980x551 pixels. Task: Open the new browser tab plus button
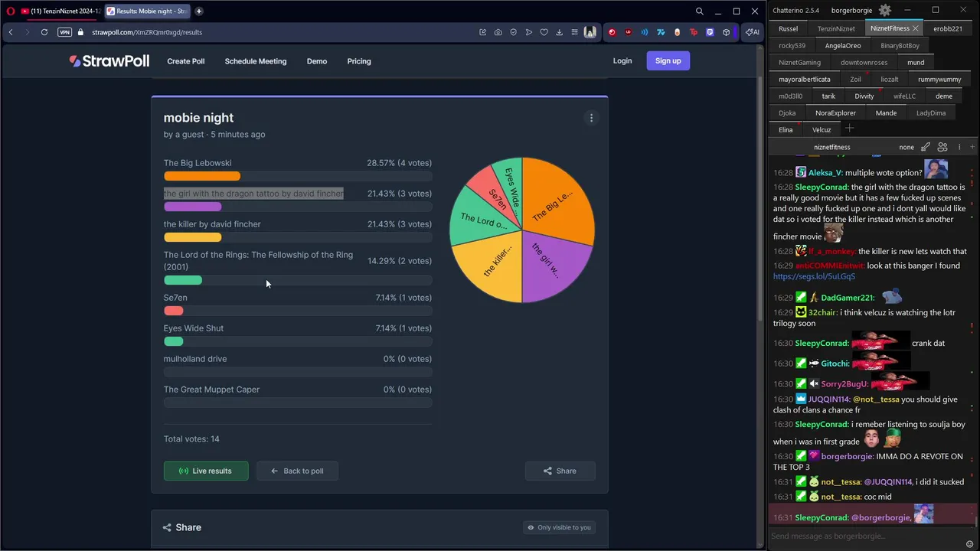tap(199, 11)
